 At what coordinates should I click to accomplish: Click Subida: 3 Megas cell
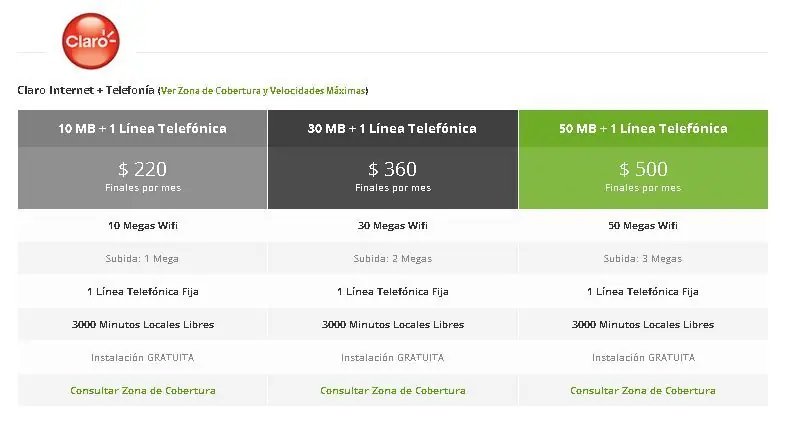(x=643, y=258)
